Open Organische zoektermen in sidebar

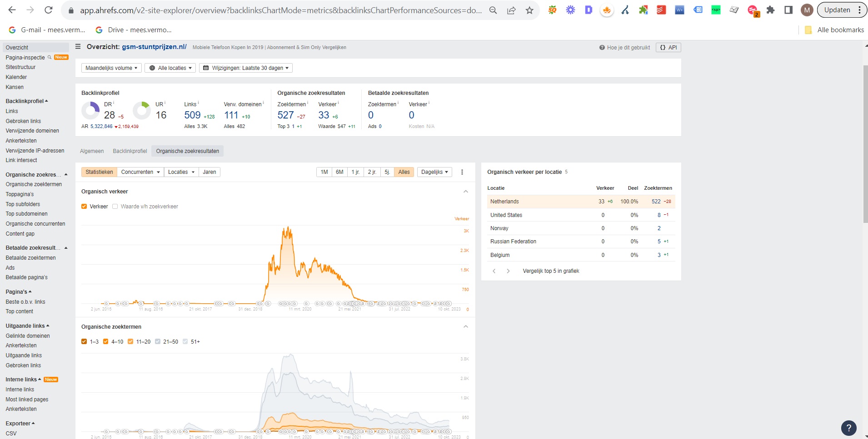pyautogui.click(x=34, y=184)
